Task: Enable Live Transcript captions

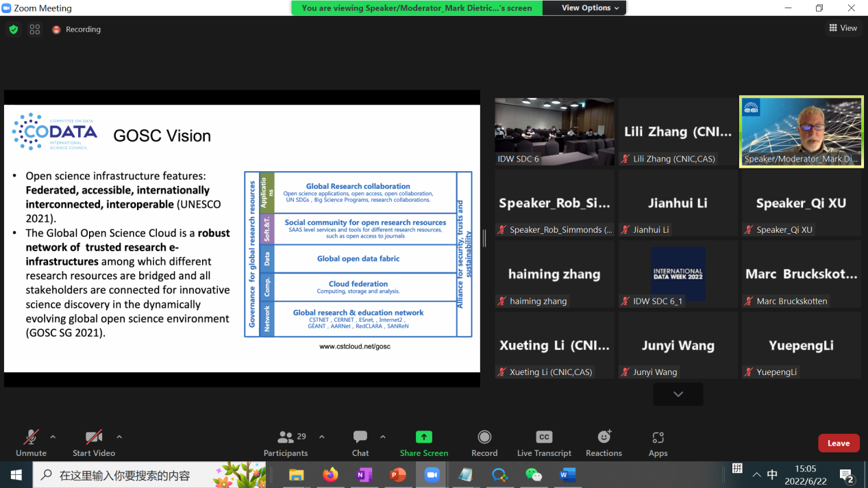Action: (x=544, y=443)
